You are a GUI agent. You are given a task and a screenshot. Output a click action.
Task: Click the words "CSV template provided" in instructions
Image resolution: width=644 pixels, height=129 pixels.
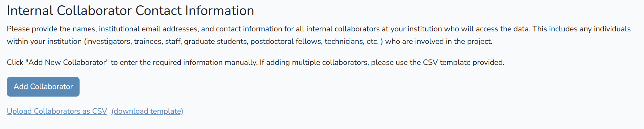[463, 62]
